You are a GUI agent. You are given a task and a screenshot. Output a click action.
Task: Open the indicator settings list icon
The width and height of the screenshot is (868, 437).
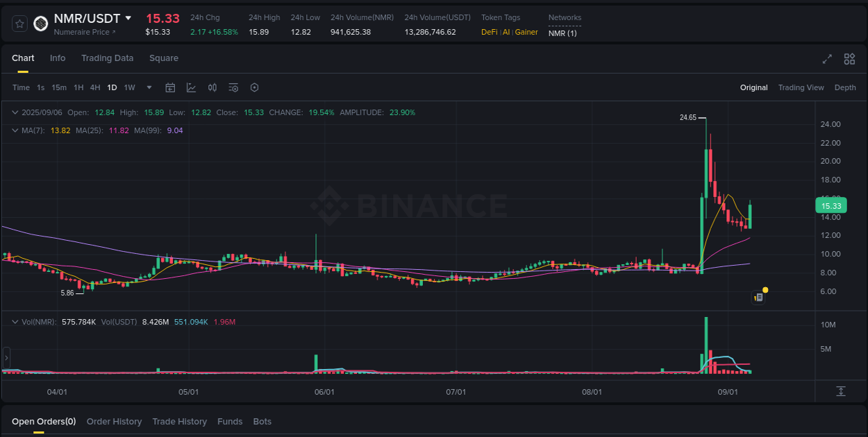[x=233, y=87]
